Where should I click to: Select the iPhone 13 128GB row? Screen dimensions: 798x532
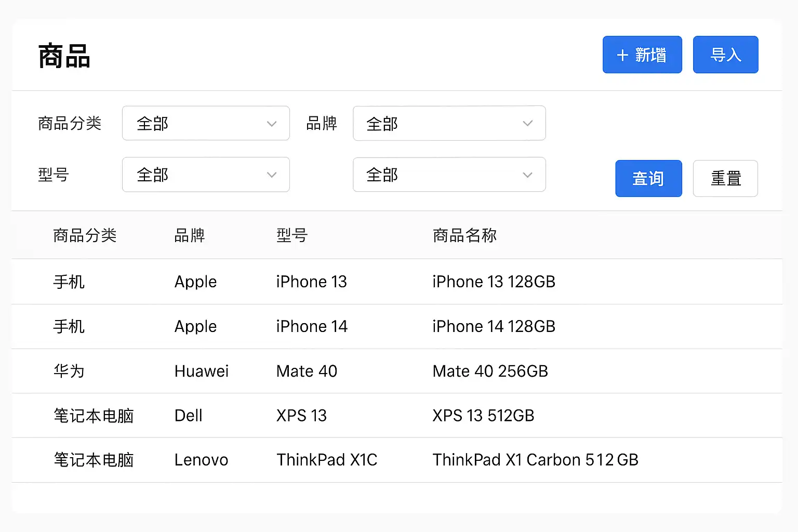point(494,282)
